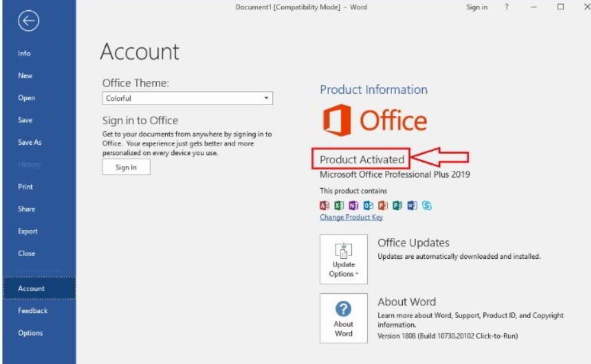Click the Office Updates heading
This screenshot has width=591, height=364.
coord(414,243)
